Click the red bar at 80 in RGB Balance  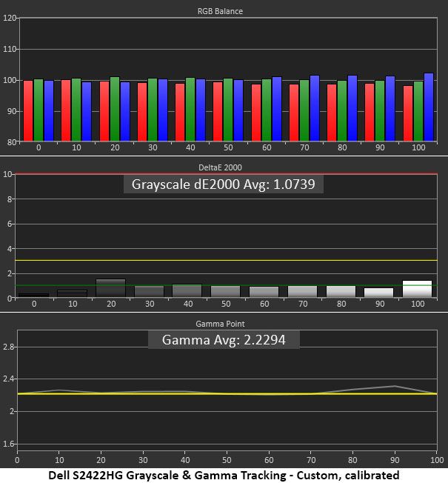(332, 113)
